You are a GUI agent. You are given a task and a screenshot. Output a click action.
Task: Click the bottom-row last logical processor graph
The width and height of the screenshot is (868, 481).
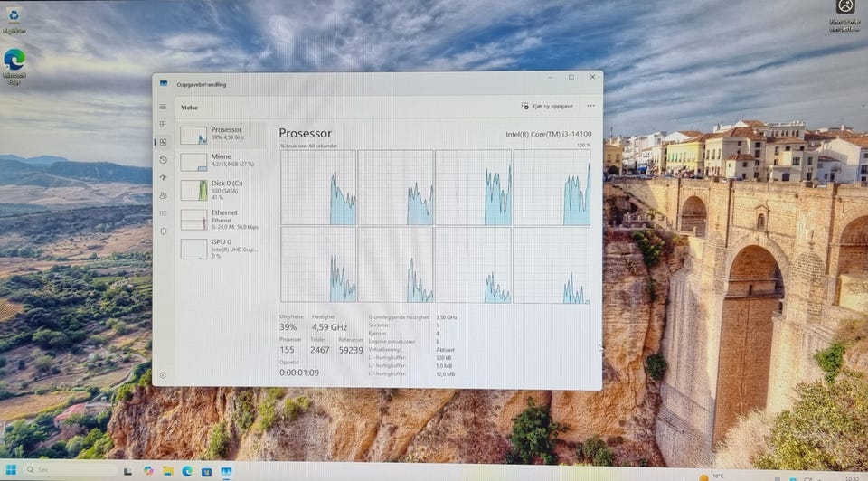[552, 265]
